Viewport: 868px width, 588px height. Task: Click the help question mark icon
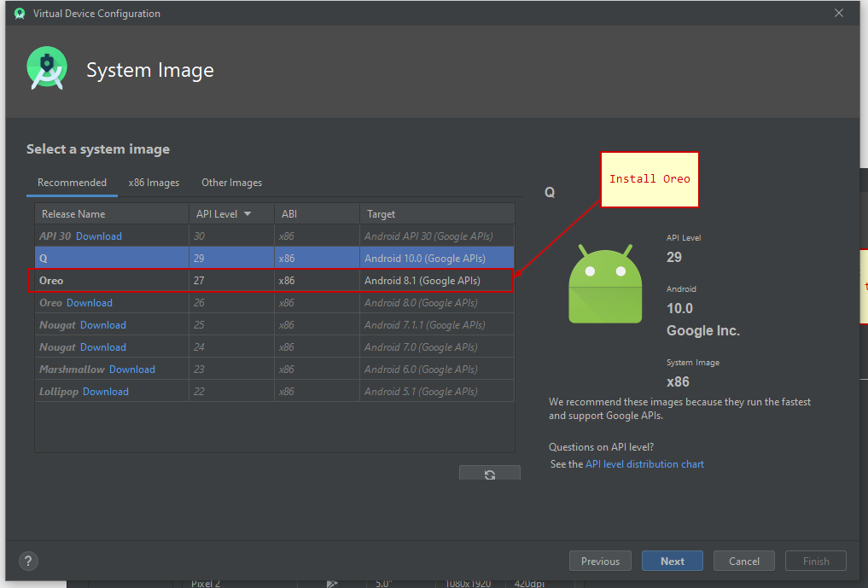point(28,561)
